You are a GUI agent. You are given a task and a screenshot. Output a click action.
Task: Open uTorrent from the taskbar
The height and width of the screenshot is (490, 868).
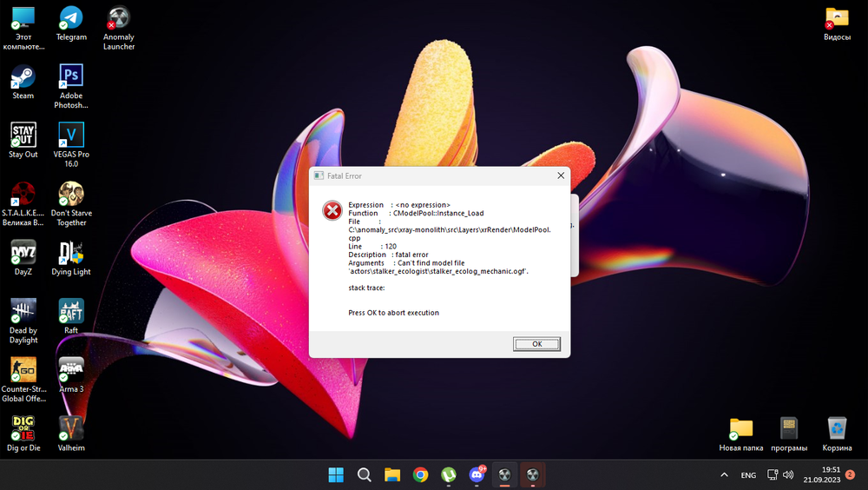point(449,475)
